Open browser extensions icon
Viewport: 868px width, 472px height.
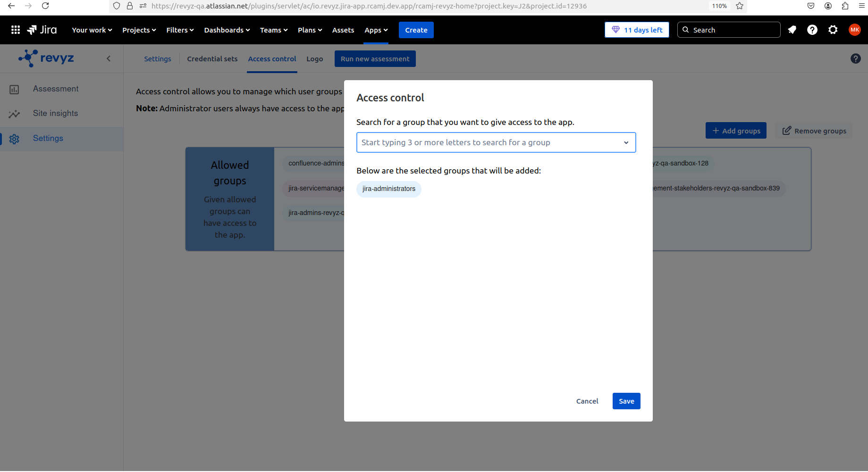[845, 6]
